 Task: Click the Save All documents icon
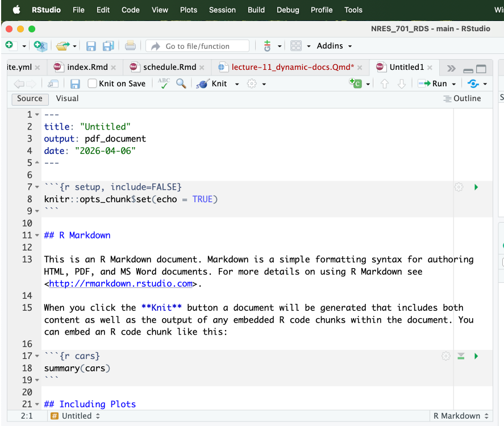(x=109, y=46)
